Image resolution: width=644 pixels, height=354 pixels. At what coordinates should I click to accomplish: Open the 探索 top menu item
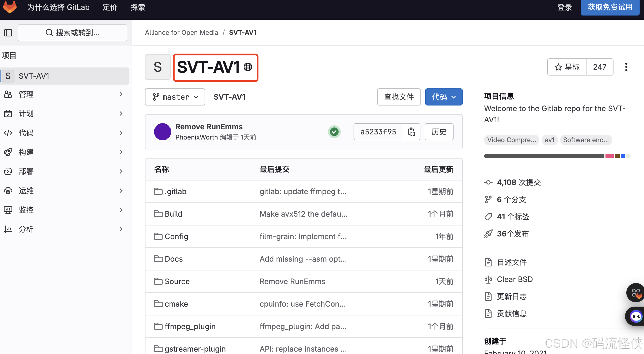click(138, 7)
